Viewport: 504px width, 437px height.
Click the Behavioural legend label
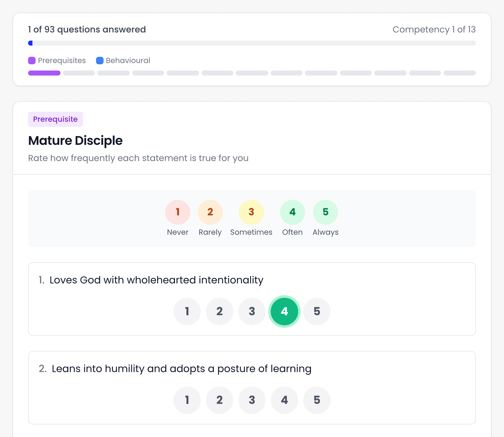tap(128, 61)
